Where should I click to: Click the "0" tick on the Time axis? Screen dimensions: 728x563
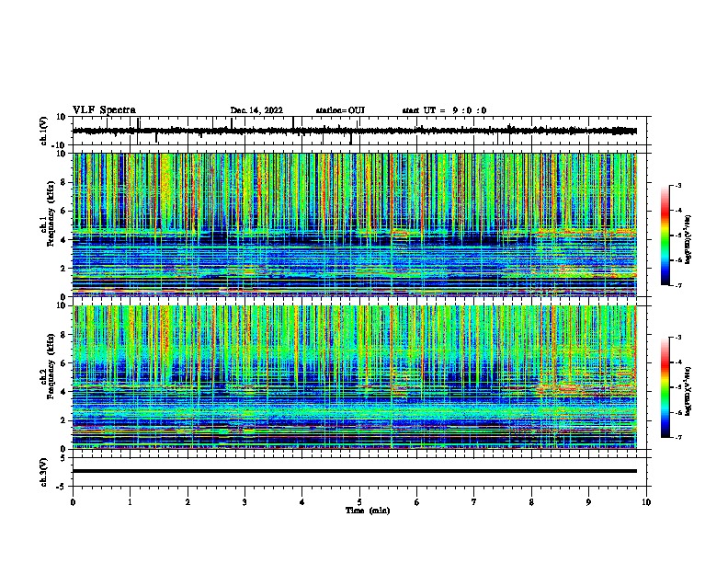tap(73, 502)
